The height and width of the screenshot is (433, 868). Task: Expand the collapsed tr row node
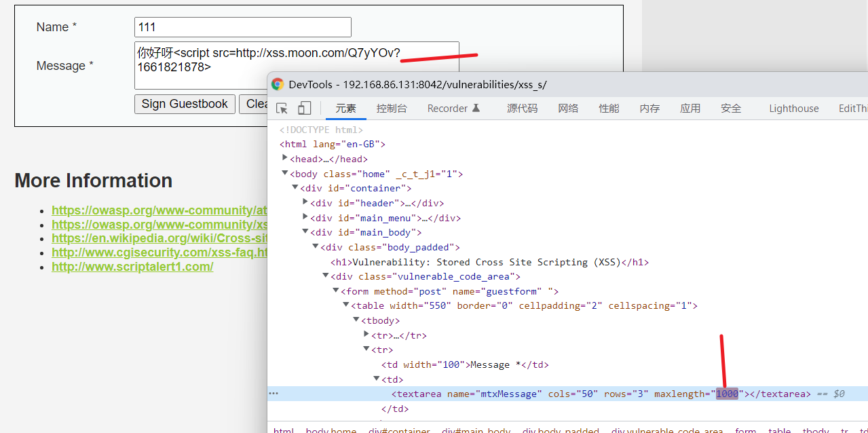click(366, 335)
